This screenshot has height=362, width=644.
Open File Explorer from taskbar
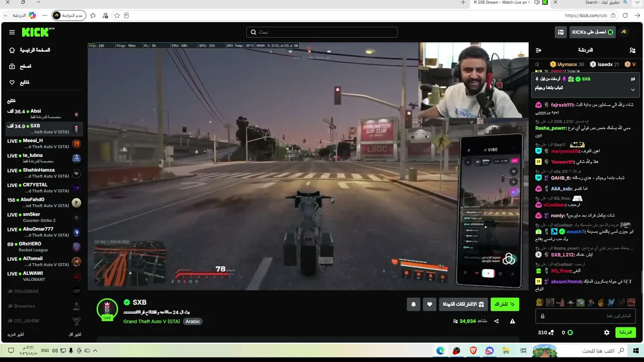coord(506,350)
